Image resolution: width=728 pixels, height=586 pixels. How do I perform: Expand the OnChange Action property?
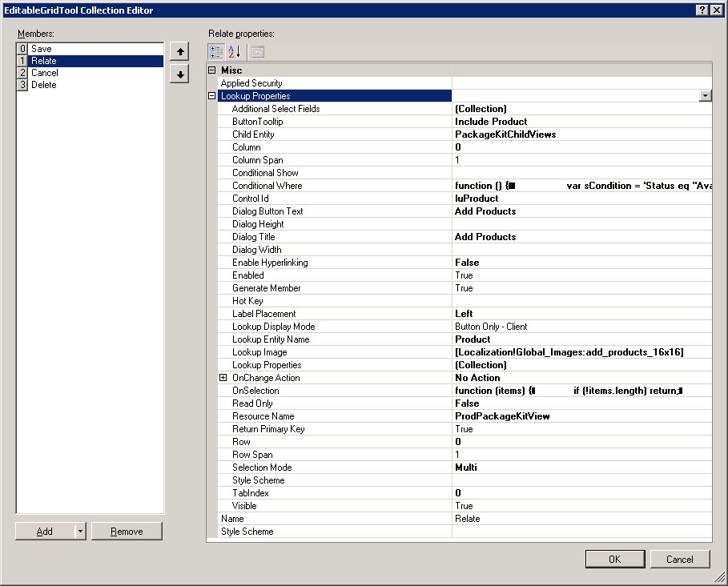pos(223,378)
